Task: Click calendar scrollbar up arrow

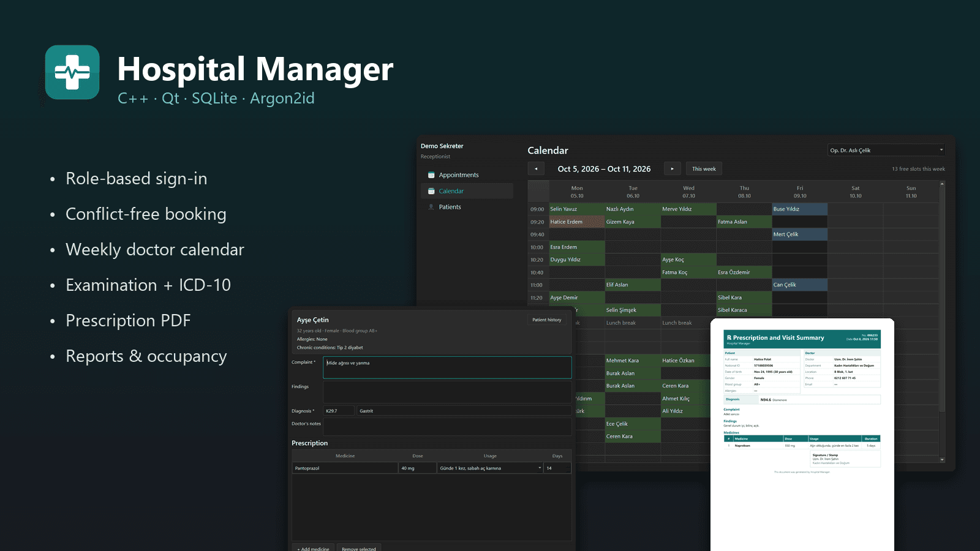Action: [x=942, y=184]
